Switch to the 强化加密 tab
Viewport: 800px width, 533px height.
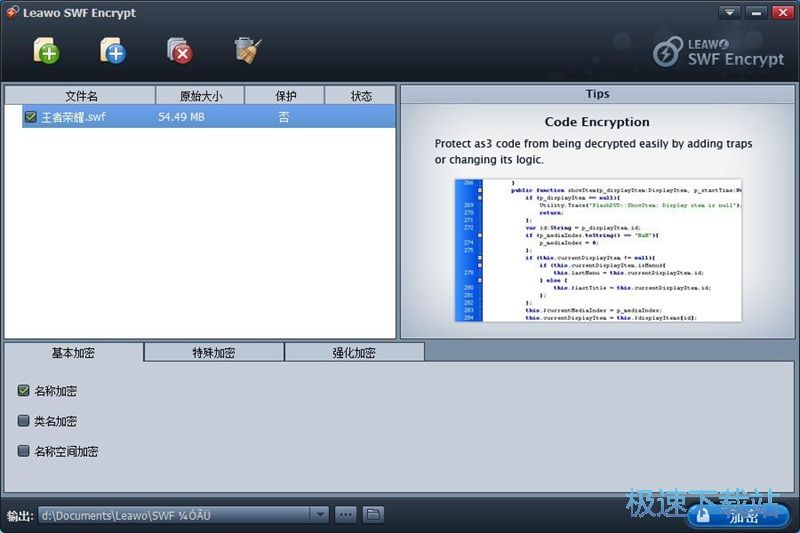click(354, 352)
